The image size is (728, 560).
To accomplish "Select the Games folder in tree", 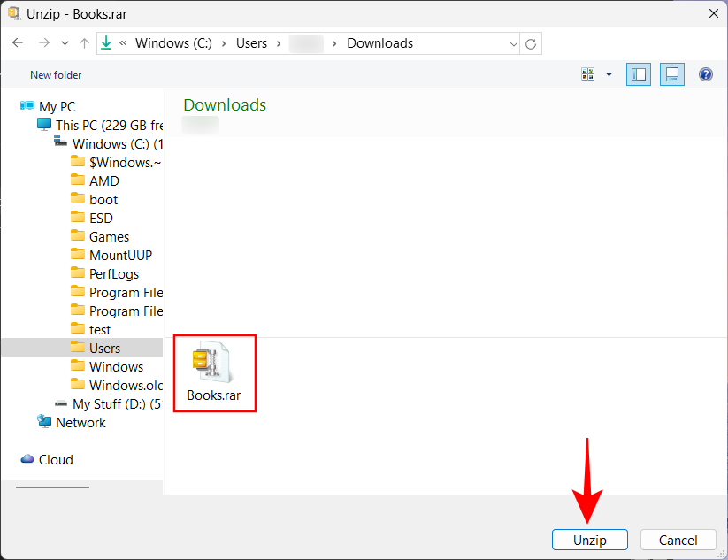I will 109,237.
